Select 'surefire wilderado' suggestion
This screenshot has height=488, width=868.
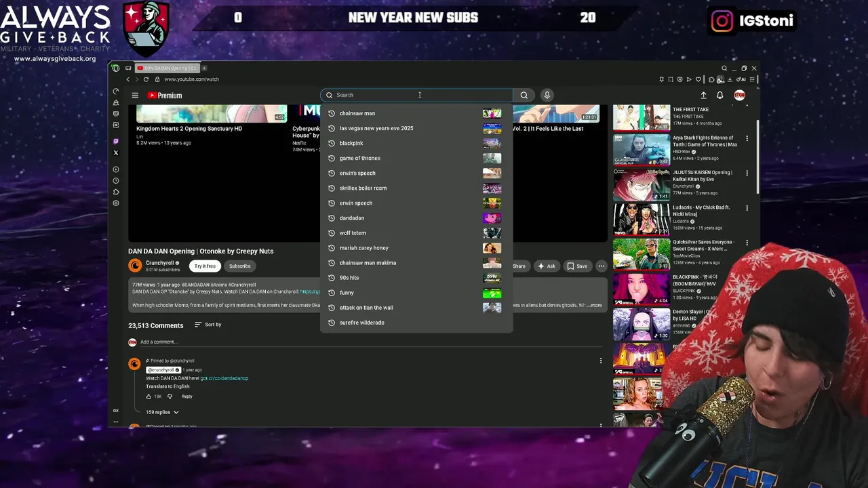point(416,323)
